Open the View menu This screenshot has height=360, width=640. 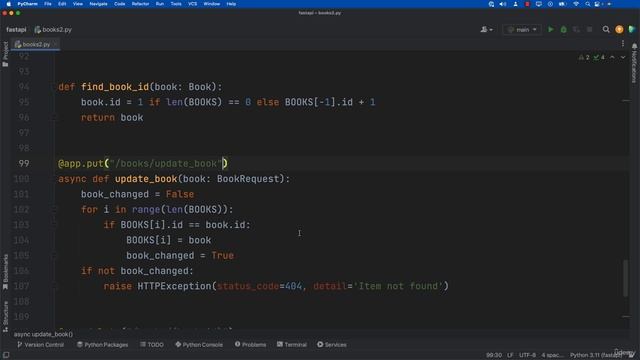tap(78, 4)
